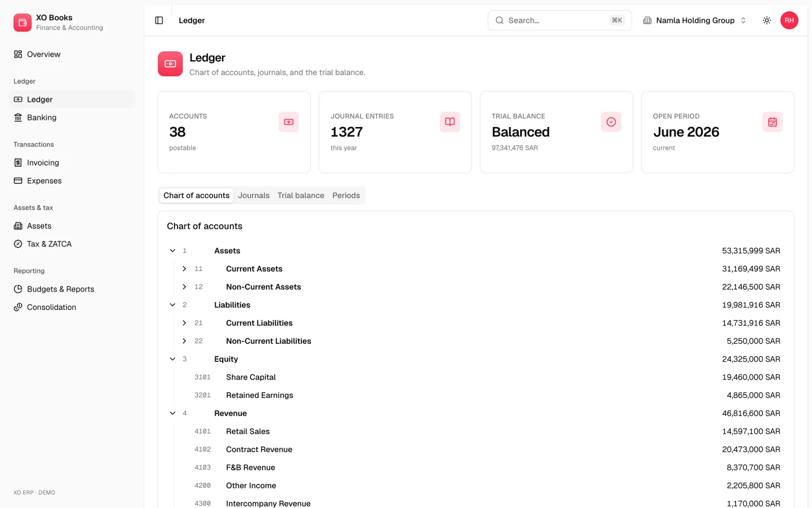Open Invoicing from the sidebar

pos(72,163)
